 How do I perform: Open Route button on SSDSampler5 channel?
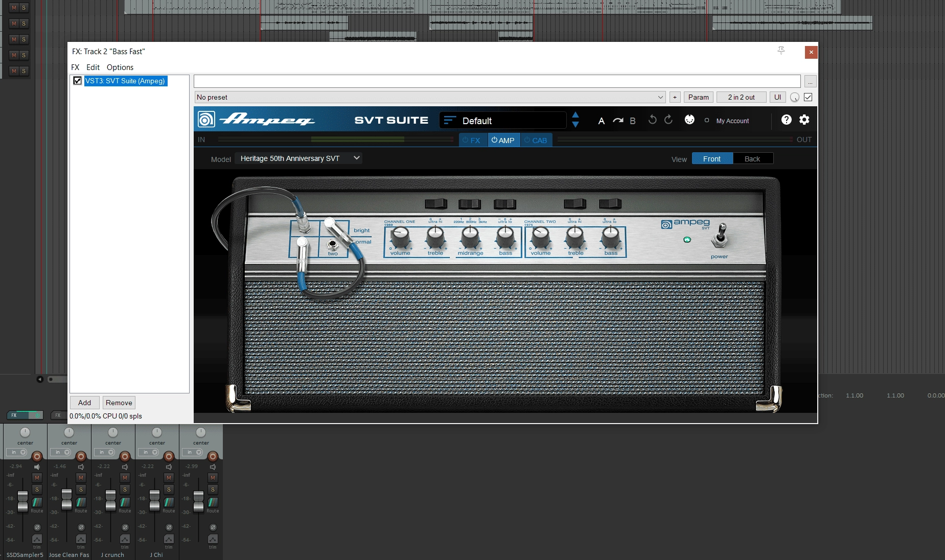click(37, 504)
